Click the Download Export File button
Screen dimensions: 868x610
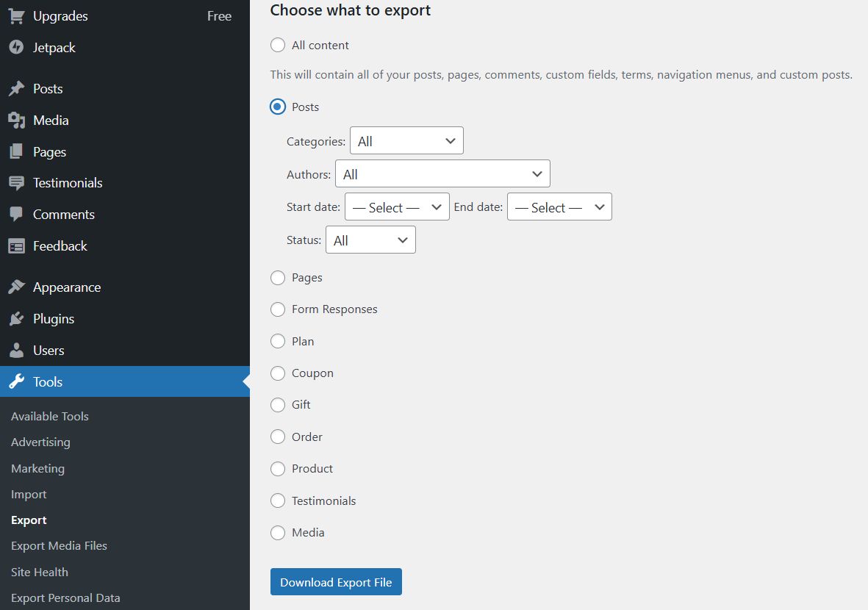(x=336, y=581)
